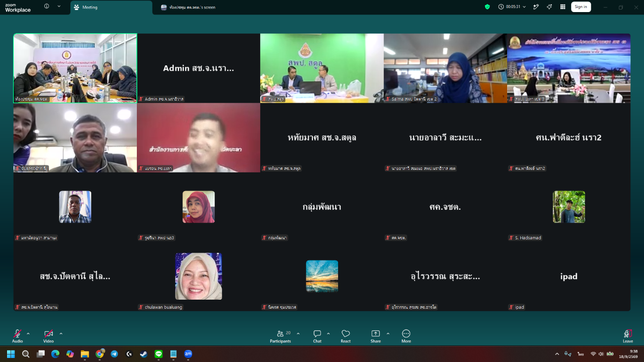Image resolution: width=644 pixels, height=362 pixels.
Task: Expand the Video settings chevron
Action: 61,333
